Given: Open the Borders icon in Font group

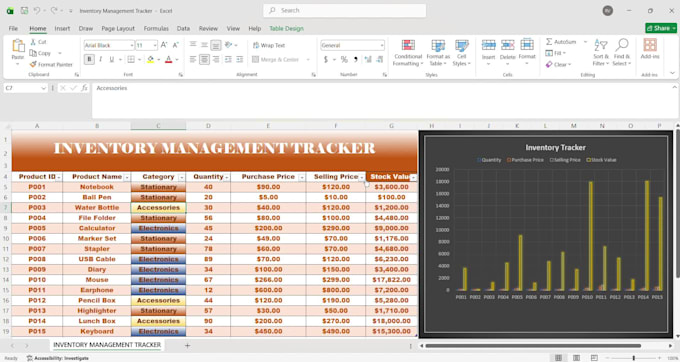Looking at the screenshot, I should (131, 59).
